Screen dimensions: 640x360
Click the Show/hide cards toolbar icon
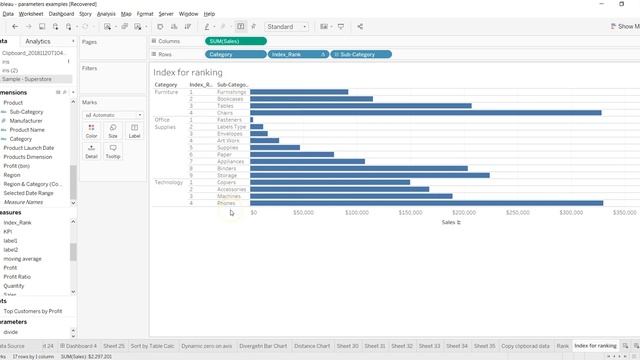click(324, 27)
